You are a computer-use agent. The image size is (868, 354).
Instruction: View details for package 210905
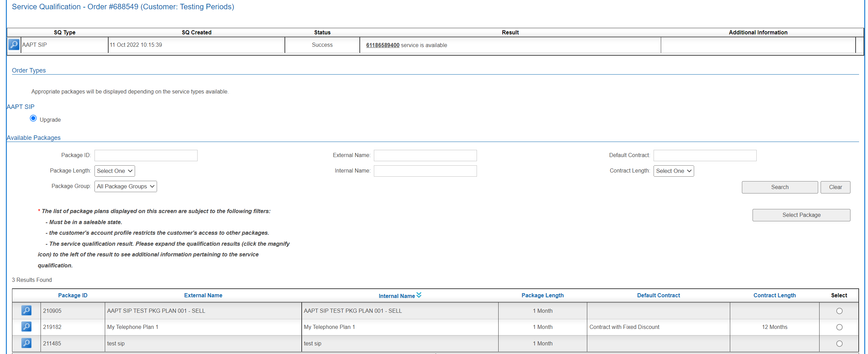click(26, 311)
